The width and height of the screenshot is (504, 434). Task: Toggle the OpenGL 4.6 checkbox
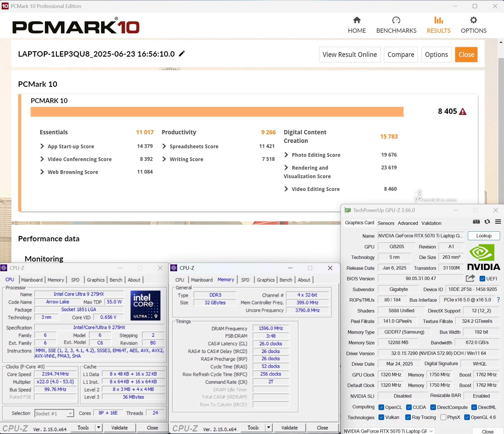[467, 417]
